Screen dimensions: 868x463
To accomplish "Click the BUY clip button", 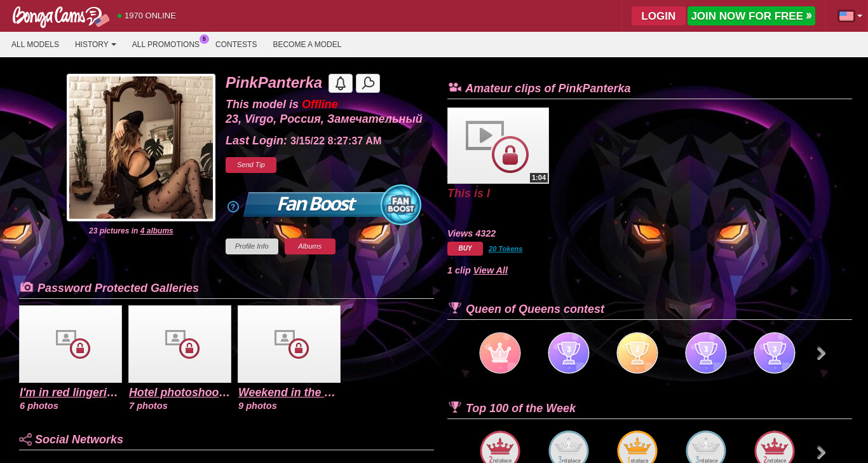I will 465,249.
